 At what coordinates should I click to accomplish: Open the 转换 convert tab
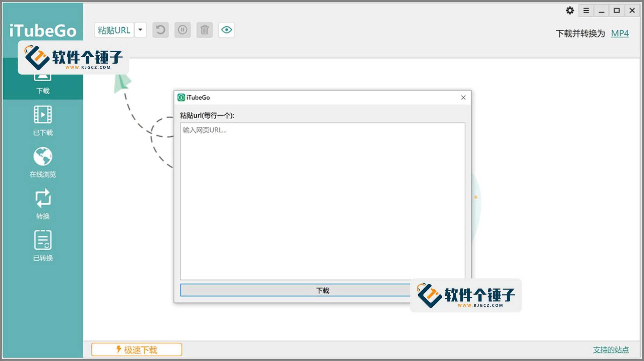43,204
